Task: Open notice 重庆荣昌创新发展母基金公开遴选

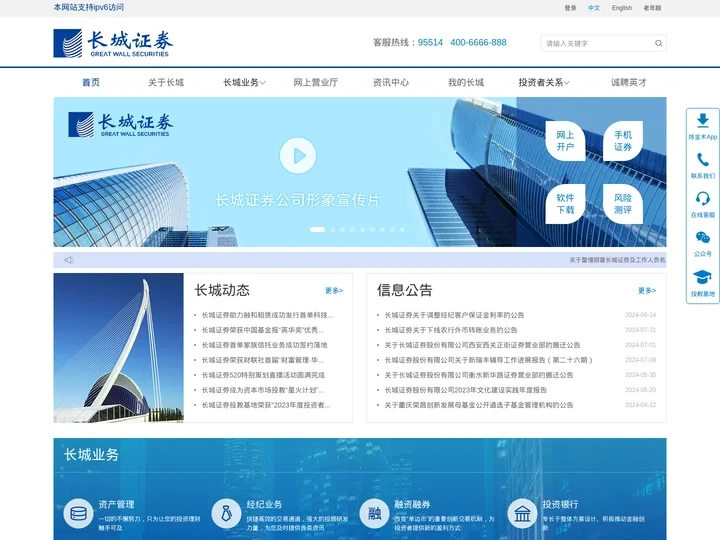Action: 479,405
